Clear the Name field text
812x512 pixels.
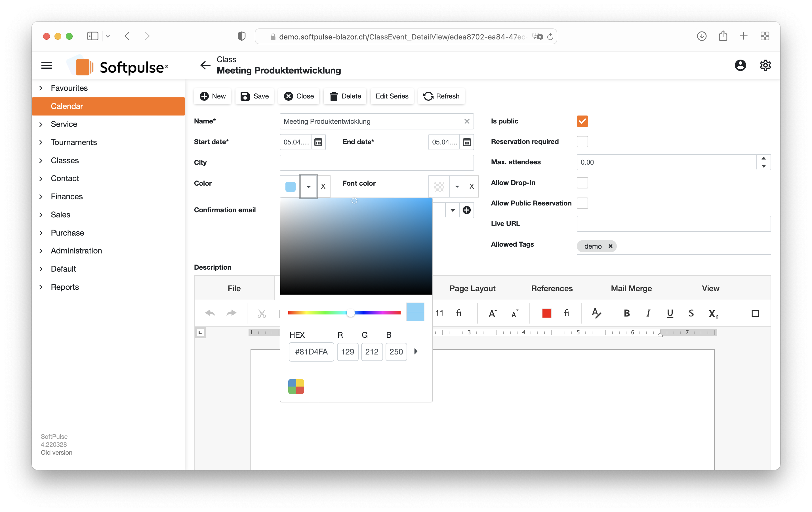467,121
